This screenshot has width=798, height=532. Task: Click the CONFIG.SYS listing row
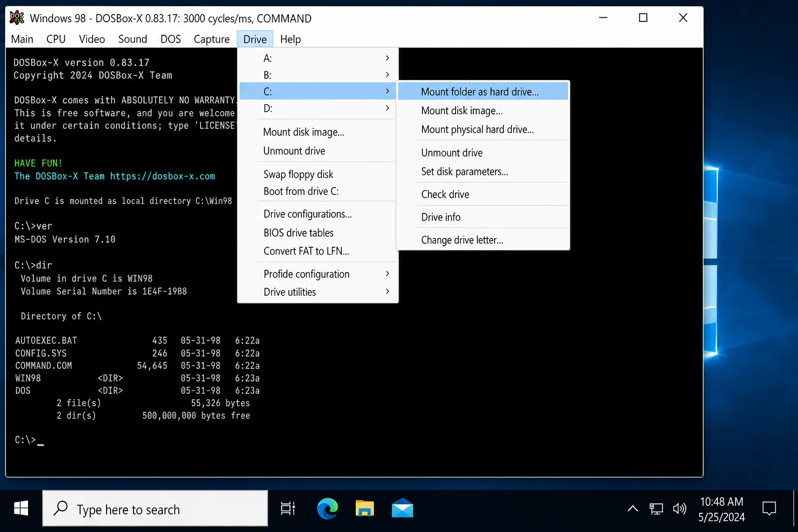(x=137, y=353)
